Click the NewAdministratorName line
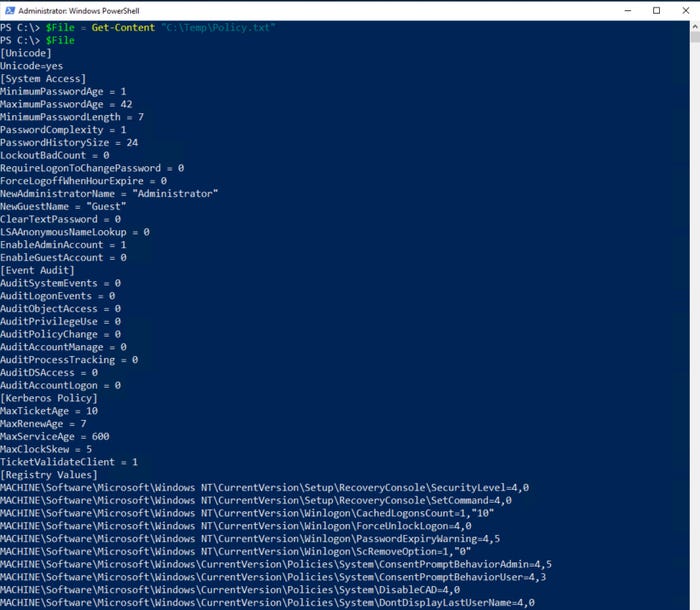 pyautogui.click(x=109, y=194)
